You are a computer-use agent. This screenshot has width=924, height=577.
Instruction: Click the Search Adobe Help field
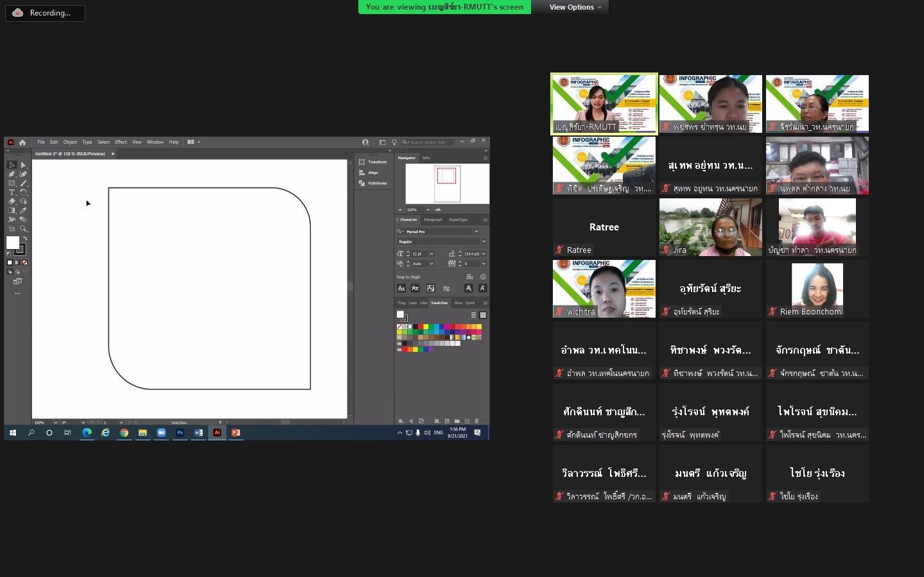click(427, 142)
